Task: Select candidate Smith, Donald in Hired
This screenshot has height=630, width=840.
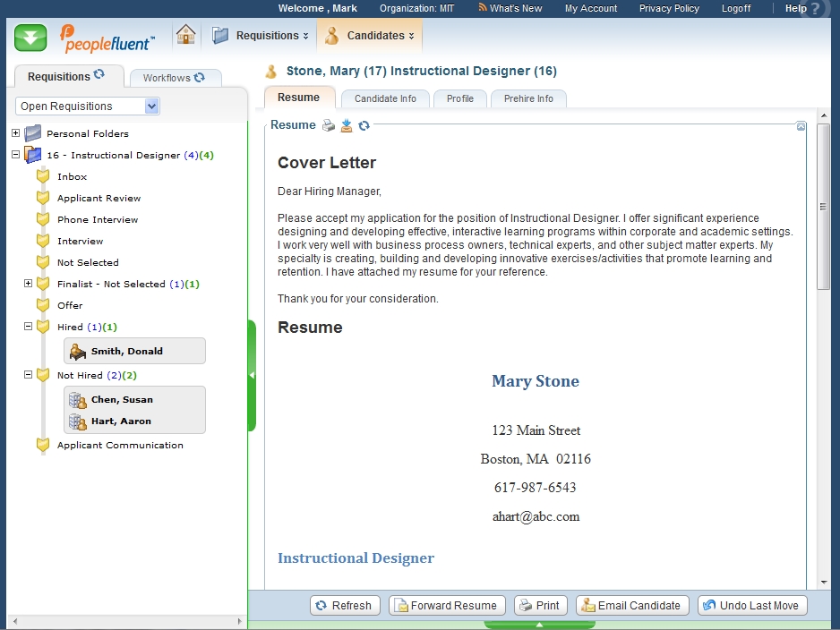Action: pyautogui.click(x=126, y=352)
